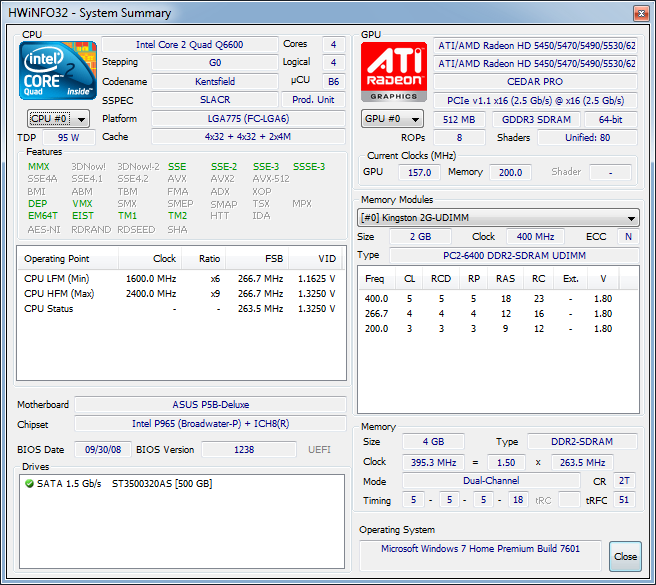Click the 512 MB video memory field
This screenshot has width=656, height=585.
[459, 119]
